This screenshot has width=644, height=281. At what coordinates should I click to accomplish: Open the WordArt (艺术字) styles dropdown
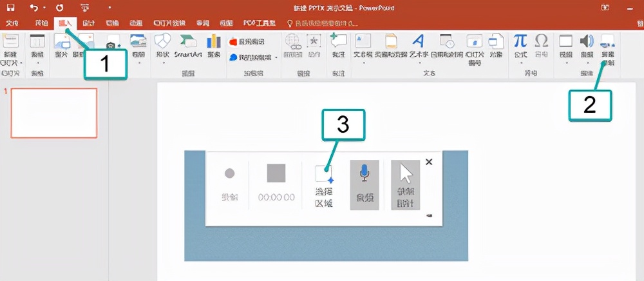419,47
